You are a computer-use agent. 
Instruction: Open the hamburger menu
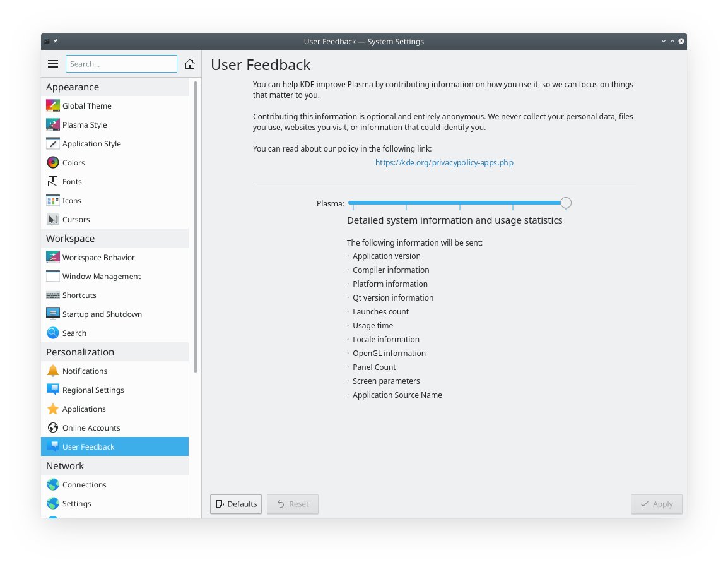coord(53,64)
